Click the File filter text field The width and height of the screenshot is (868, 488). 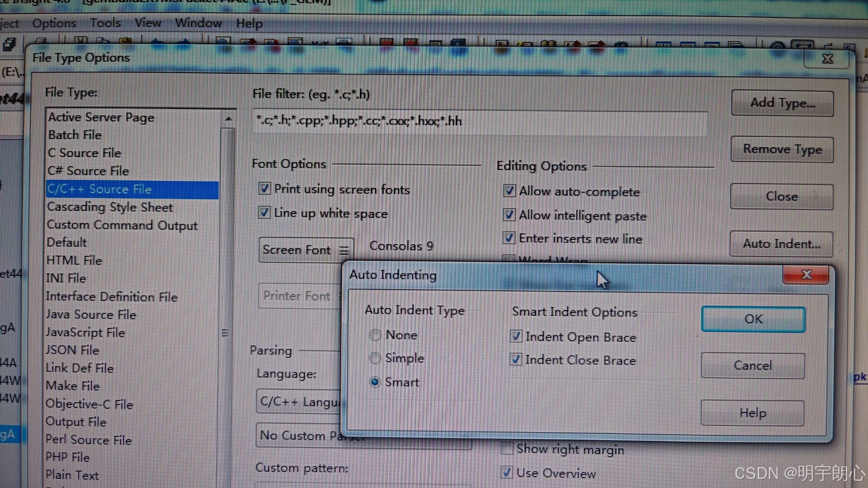coord(479,122)
